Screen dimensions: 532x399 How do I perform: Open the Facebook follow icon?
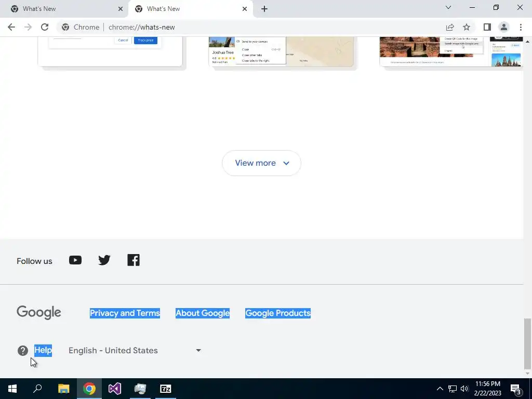pyautogui.click(x=134, y=260)
